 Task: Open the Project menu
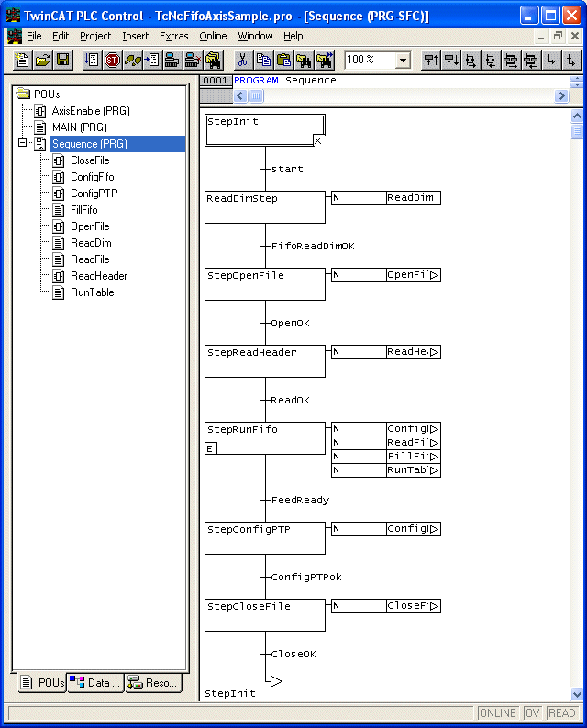[95, 36]
